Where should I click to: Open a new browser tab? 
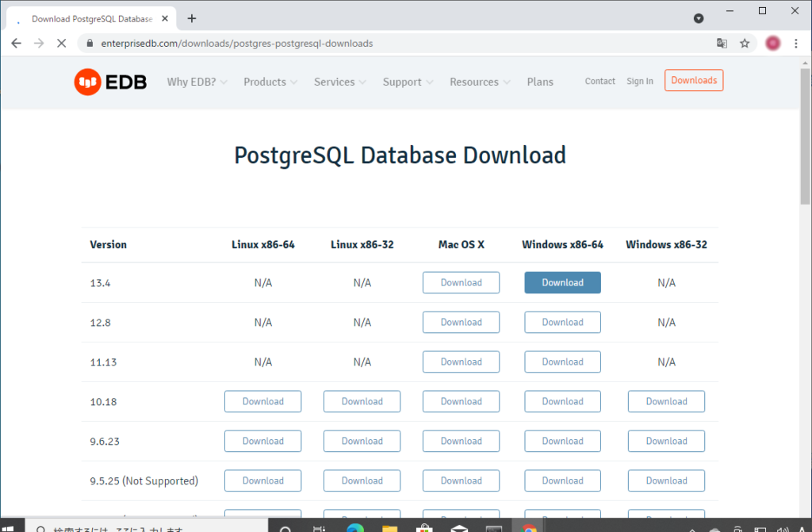[191, 18]
